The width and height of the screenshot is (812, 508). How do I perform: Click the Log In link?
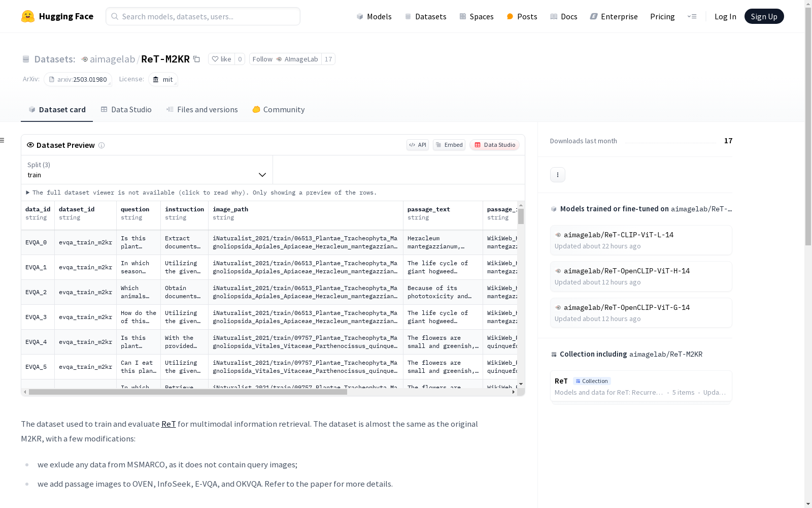coord(725,17)
